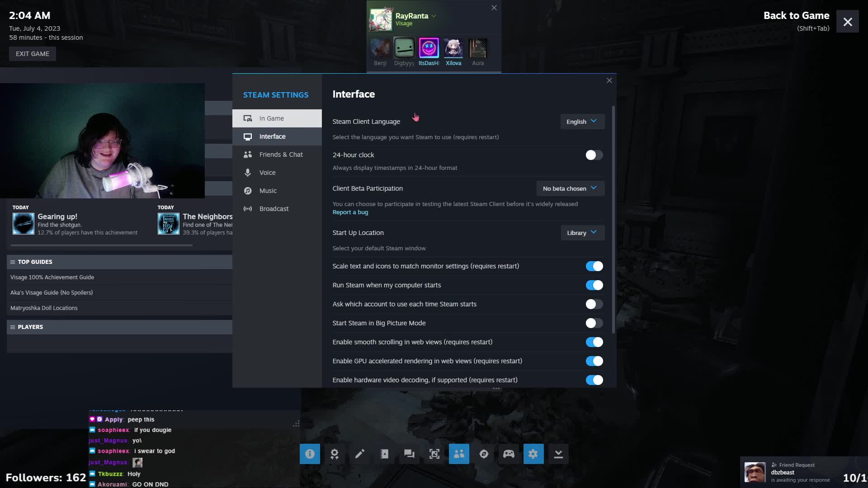Screen dimensions: 868x488
Task: Click the settings dialog bottom resize grip
Action: [x=496, y=389]
